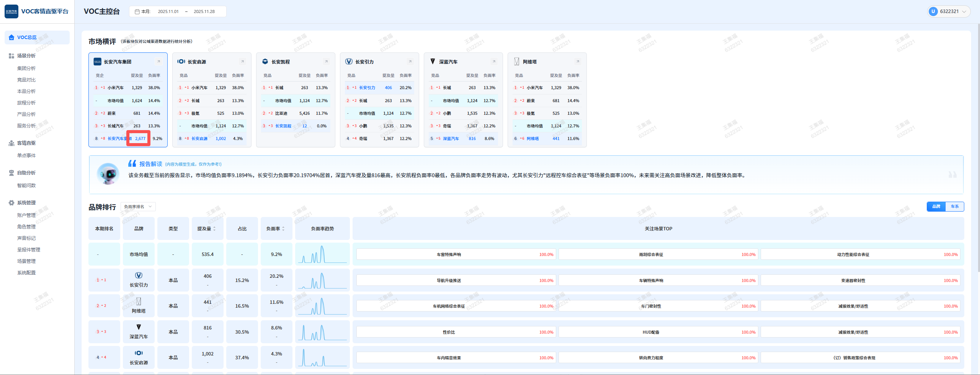Expand the 6322321 user account menu
This screenshot has height=375, width=980.
pos(964,11)
